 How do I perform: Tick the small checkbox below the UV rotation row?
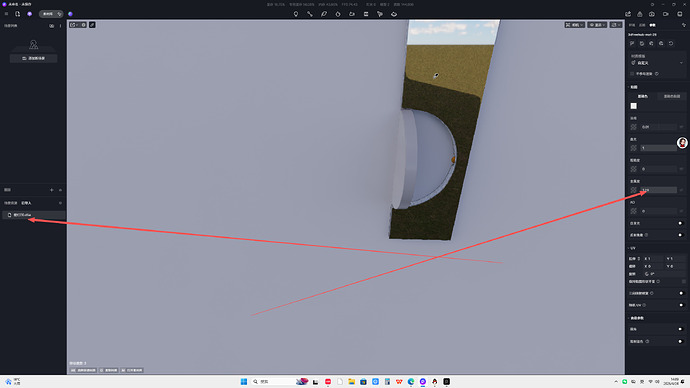[x=684, y=282]
